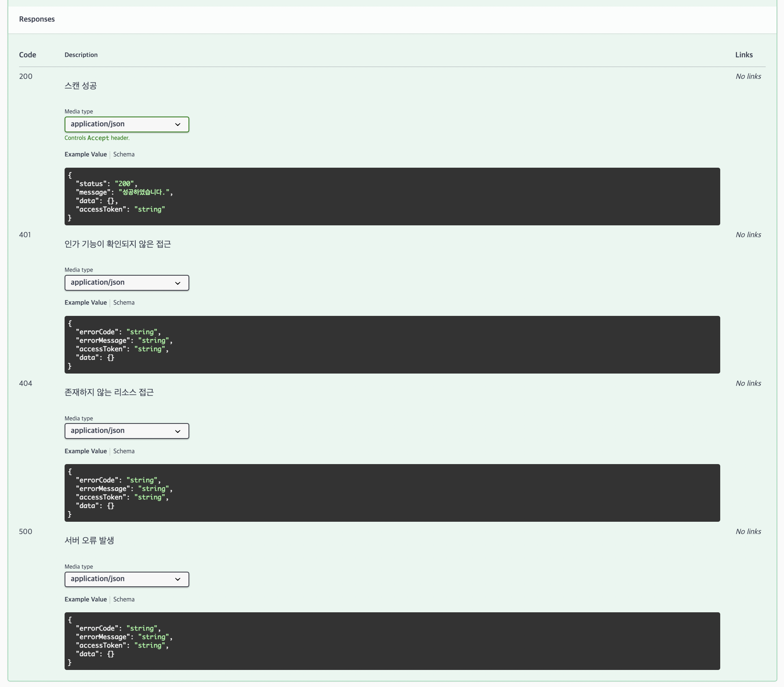The width and height of the screenshot is (784, 687).
Task: Select Example Value tab for 404 response
Action: coord(85,451)
